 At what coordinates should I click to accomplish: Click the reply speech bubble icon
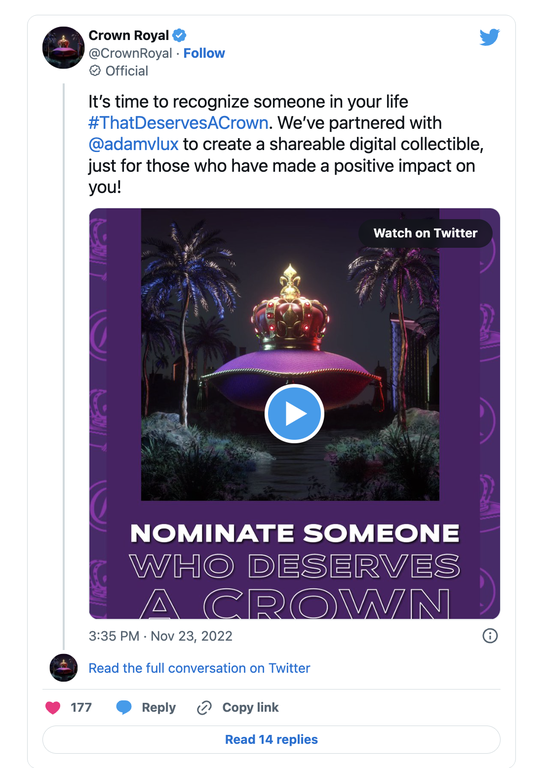click(124, 707)
